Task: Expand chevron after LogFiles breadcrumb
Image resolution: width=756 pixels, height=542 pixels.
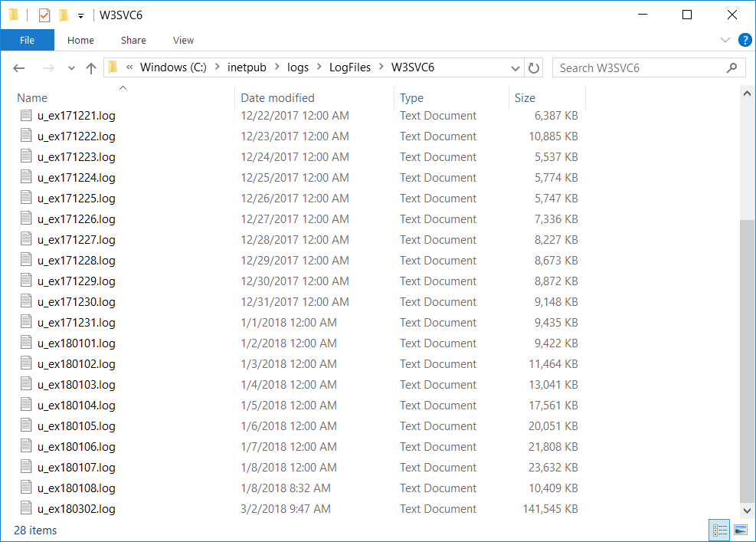Action: [x=381, y=67]
